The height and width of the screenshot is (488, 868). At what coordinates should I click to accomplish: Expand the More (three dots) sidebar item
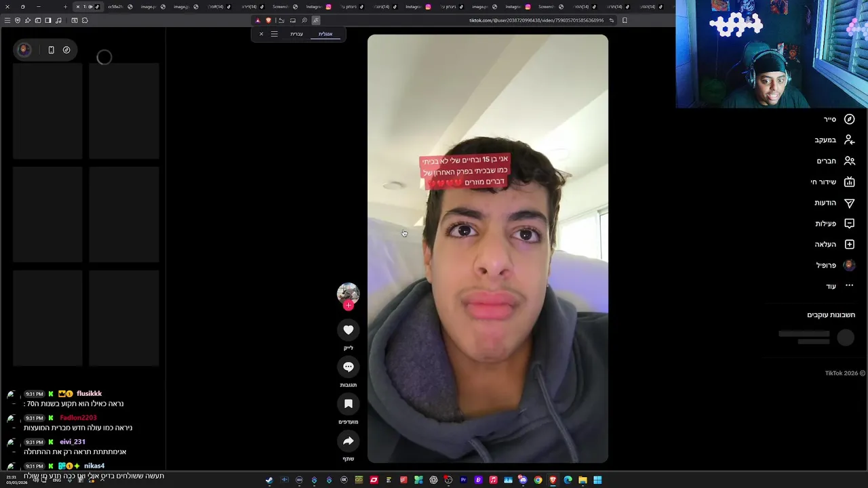[x=840, y=286]
